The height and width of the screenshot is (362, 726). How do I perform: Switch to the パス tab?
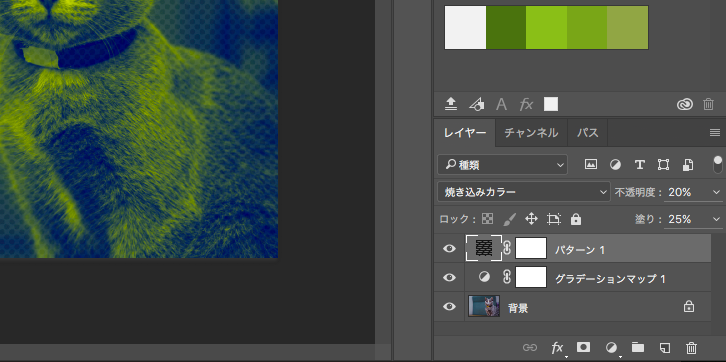pos(588,133)
